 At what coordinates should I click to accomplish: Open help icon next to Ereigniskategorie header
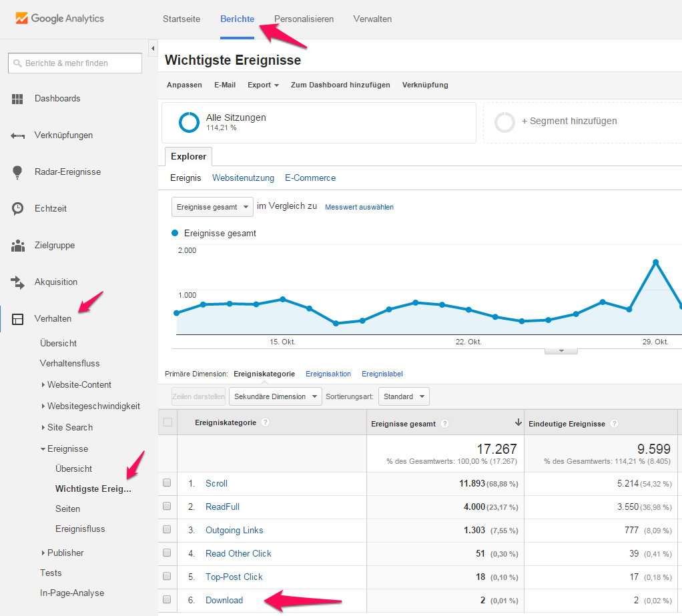point(265,422)
